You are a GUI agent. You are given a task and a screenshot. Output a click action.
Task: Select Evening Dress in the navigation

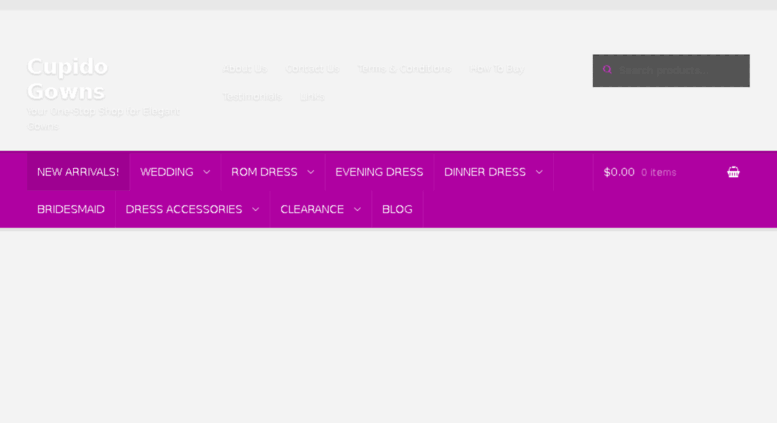tap(379, 172)
